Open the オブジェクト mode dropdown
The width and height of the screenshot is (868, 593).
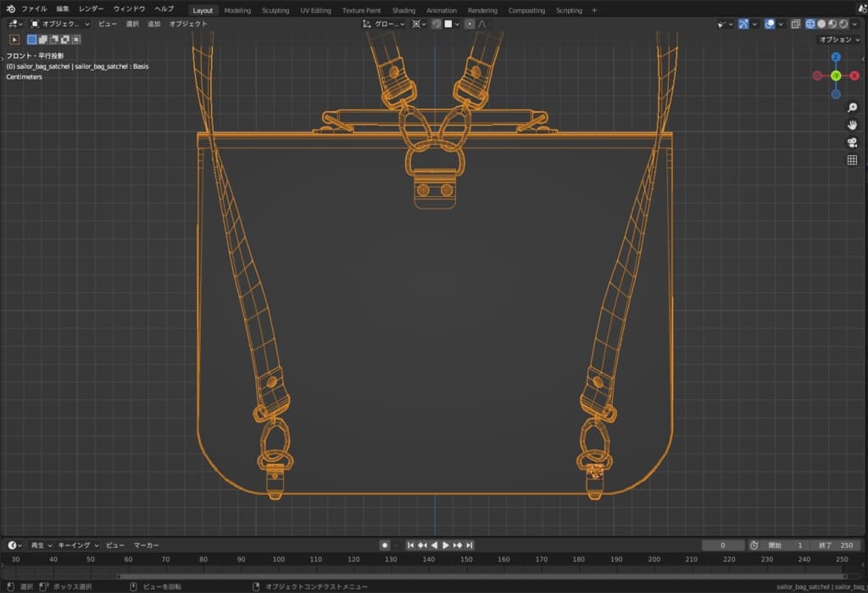[x=60, y=24]
